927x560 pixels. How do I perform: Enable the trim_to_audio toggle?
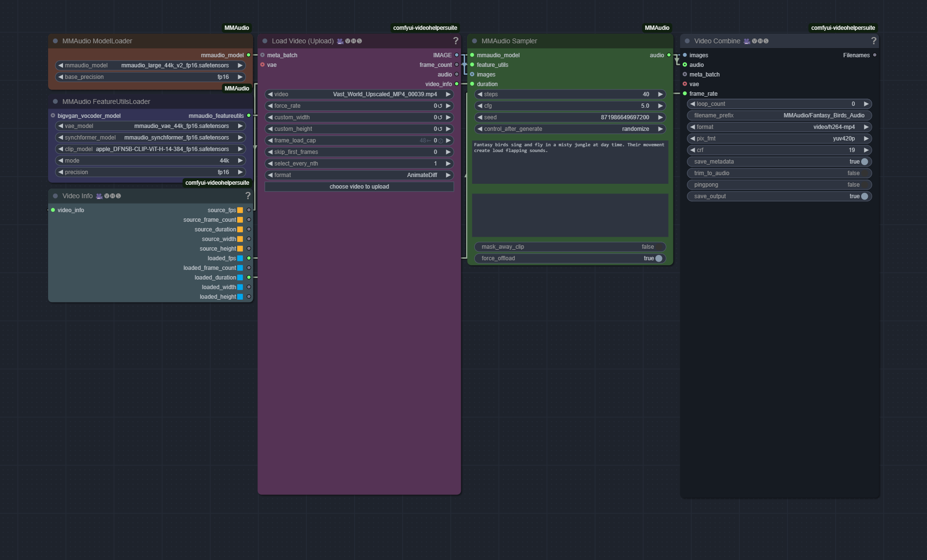tap(864, 173)
